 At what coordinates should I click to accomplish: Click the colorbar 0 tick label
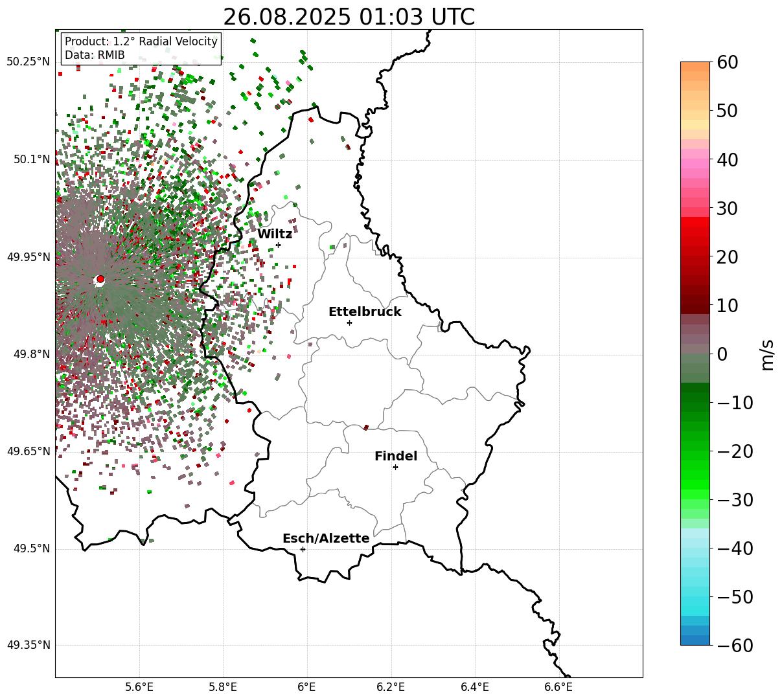(x=722, y=354)
